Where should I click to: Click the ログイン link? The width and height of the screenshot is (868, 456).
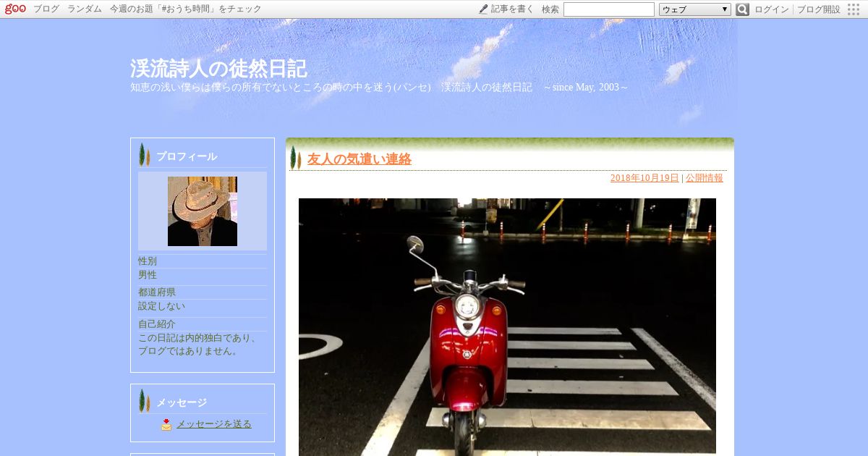click(772, 9)
